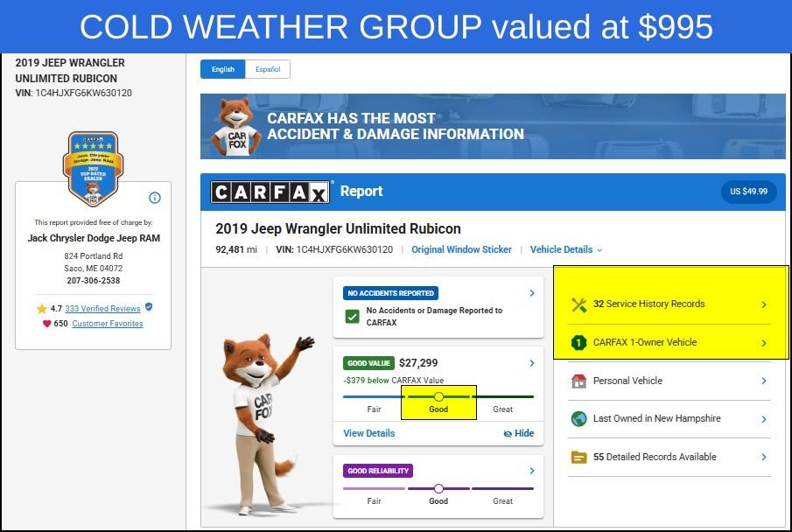Image resolution: width=792 pixels, height=532 pixels.
Task: Click the View Details link
Action: (368, 433)
